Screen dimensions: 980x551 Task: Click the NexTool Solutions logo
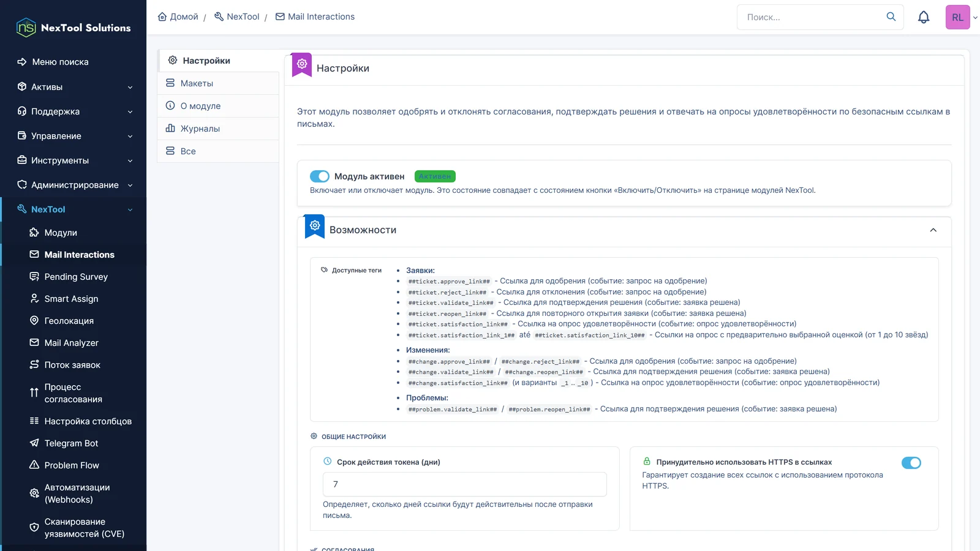coord(73,28)
